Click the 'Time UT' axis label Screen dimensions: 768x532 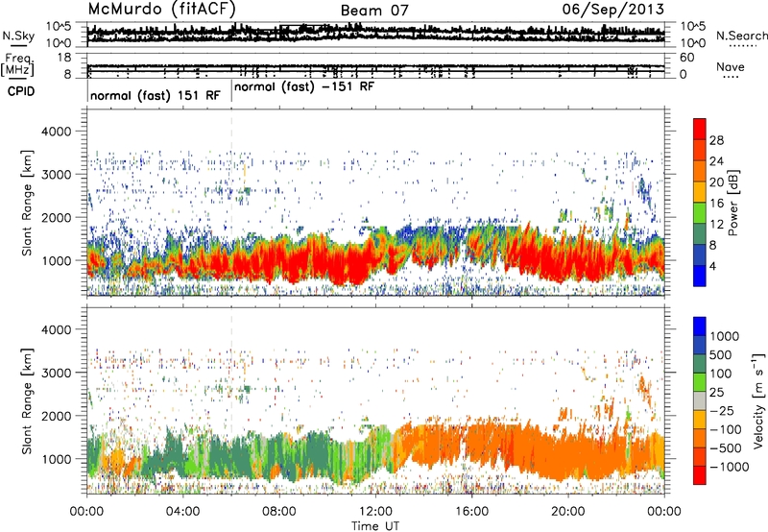[x=375, y=526]
